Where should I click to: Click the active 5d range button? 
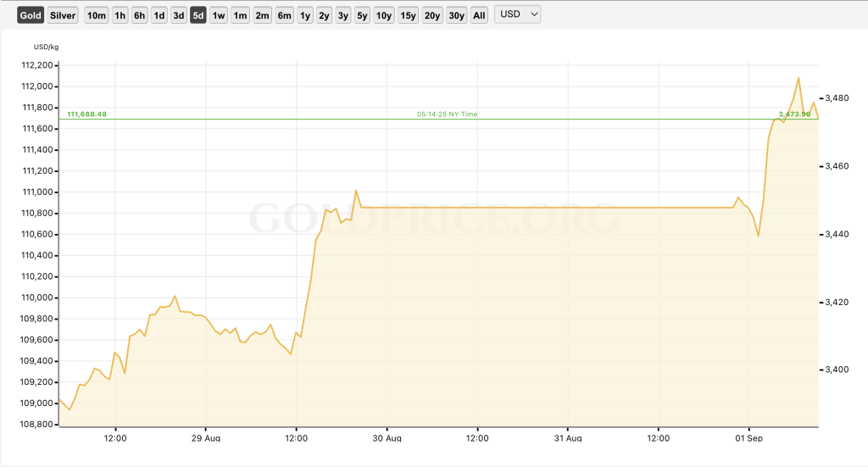(198, 15)
